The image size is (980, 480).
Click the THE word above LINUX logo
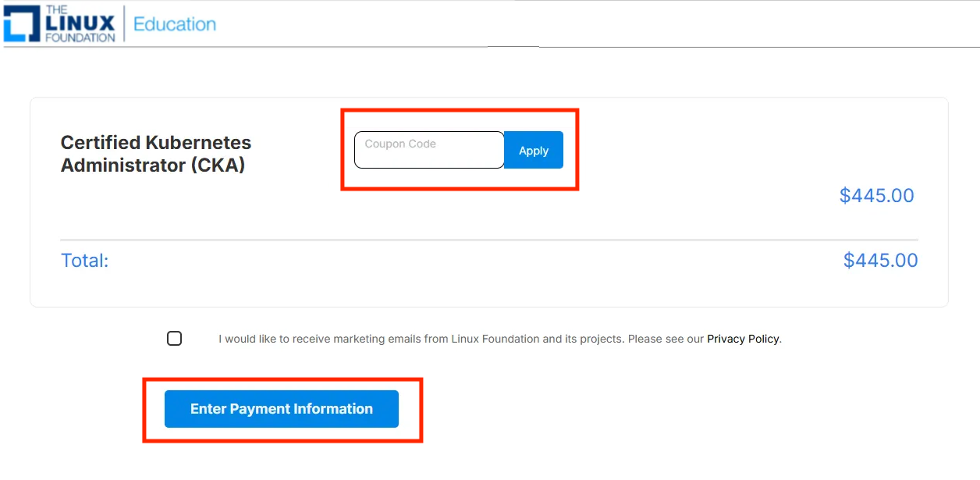tap(57, 9)
